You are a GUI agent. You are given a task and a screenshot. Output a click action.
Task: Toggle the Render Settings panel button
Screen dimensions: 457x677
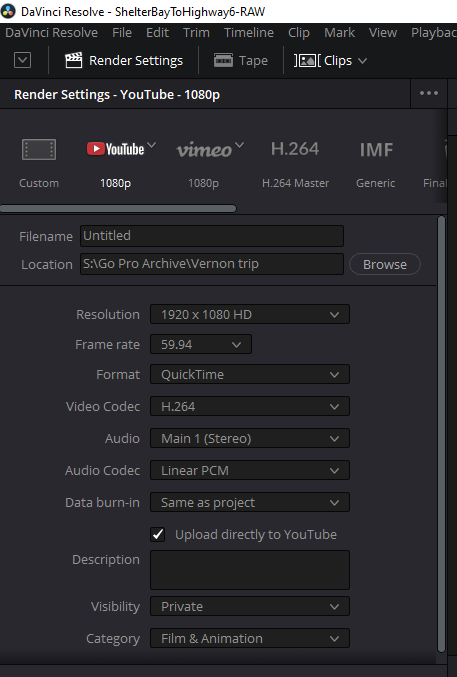[x=124, y=61]
